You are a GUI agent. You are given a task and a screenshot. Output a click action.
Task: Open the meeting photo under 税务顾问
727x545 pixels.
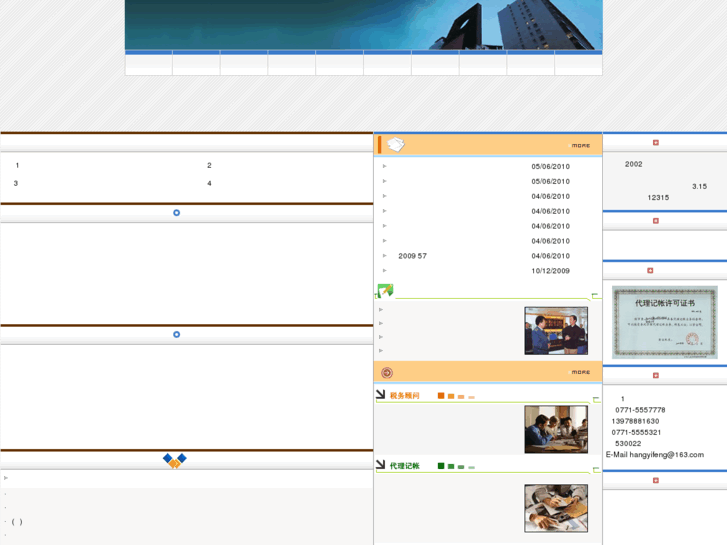556,429
